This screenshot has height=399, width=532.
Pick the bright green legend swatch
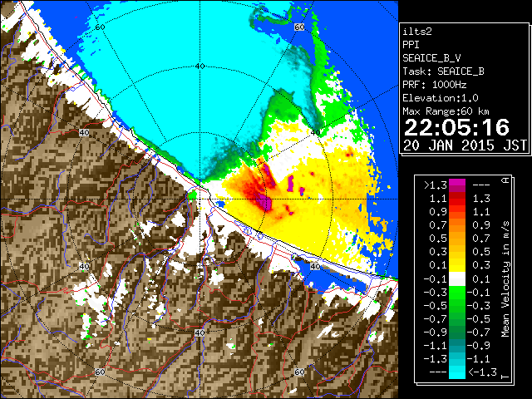tap(456, 293)
